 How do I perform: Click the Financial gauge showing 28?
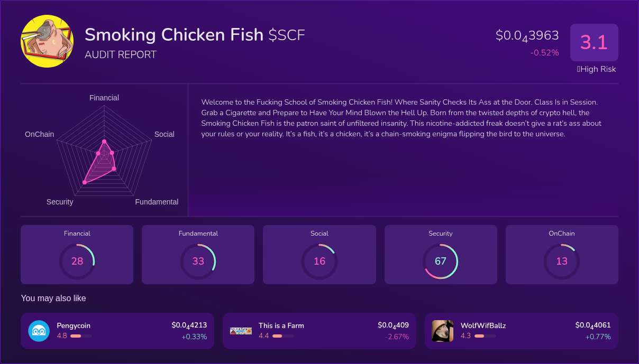coord(77,261)
